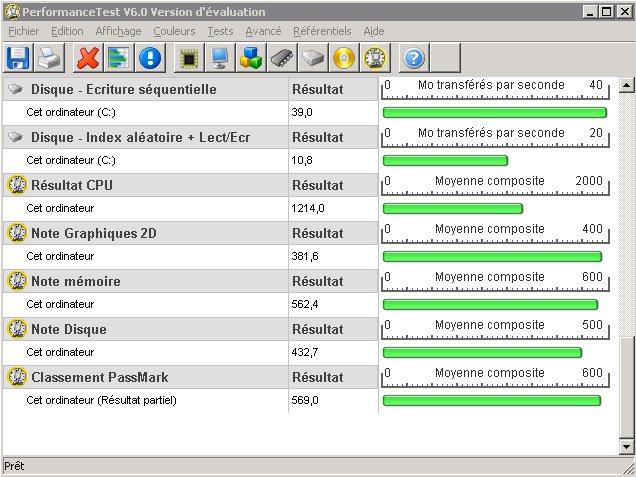Click the icon beside Note mémoire
Screen dimensions: 636x477
coord(17,281)
